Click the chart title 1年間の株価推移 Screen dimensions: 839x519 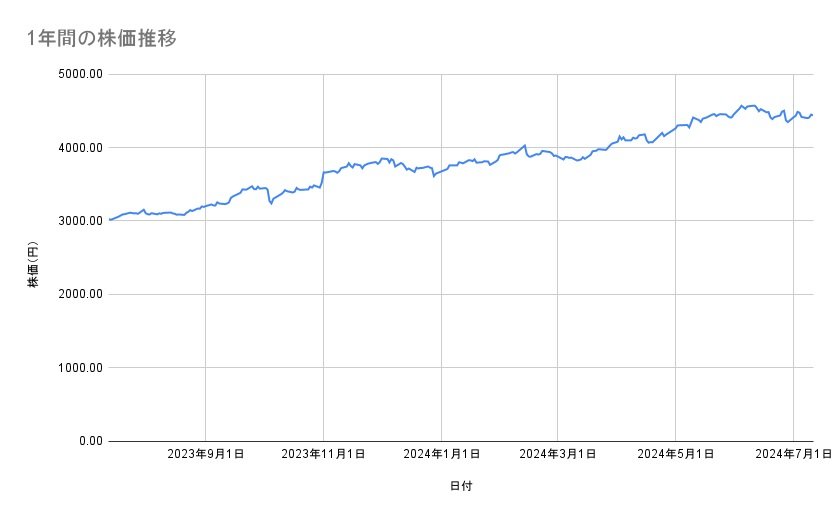click(102, 38)
